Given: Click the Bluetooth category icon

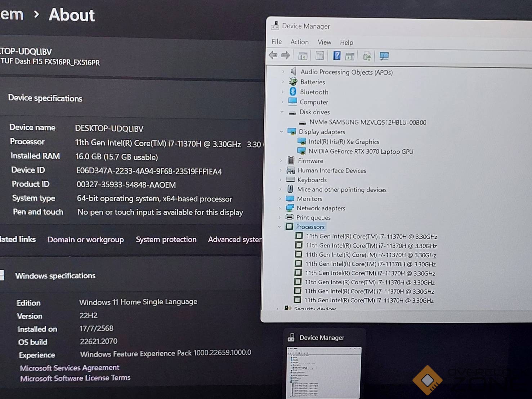Looking at the screenshot, I should 293,91.
